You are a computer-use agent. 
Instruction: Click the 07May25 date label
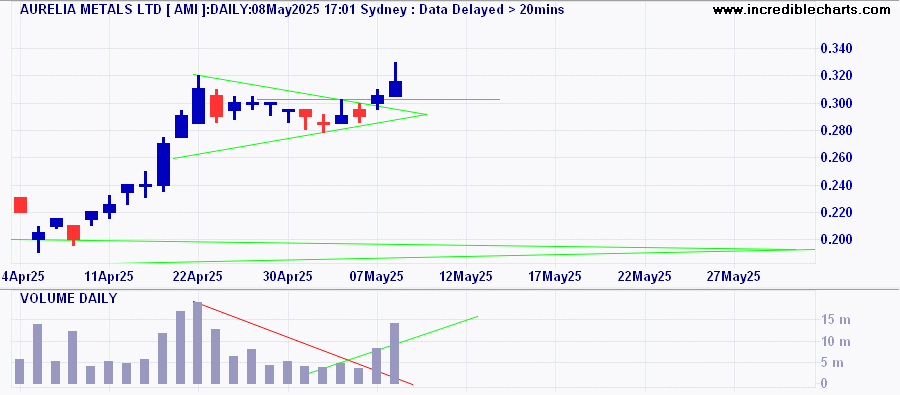377,276
